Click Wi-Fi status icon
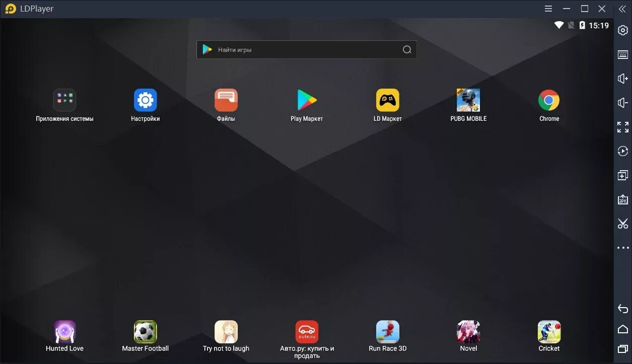 559,25
